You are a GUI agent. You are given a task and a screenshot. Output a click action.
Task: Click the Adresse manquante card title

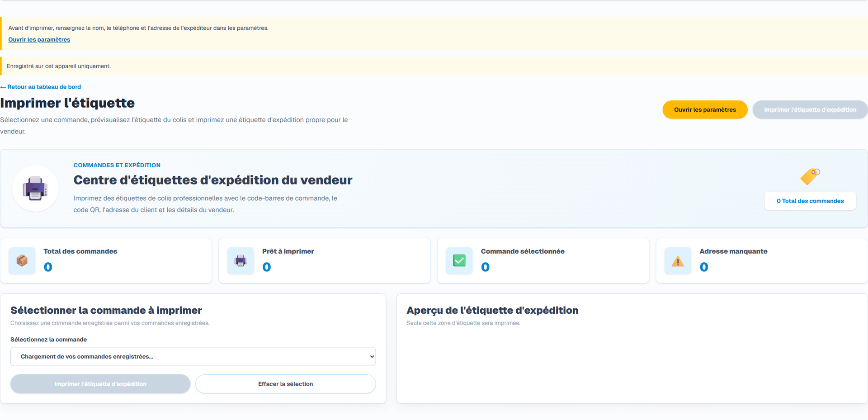(733, 251)
